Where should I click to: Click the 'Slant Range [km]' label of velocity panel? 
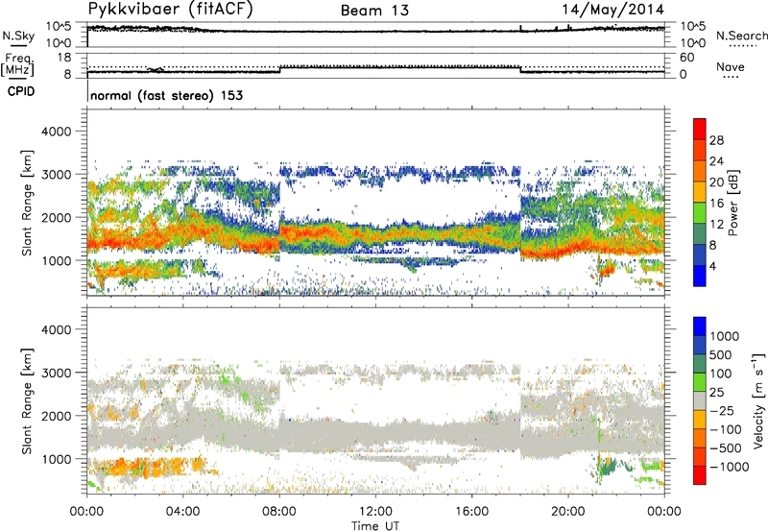coord(27,401)
